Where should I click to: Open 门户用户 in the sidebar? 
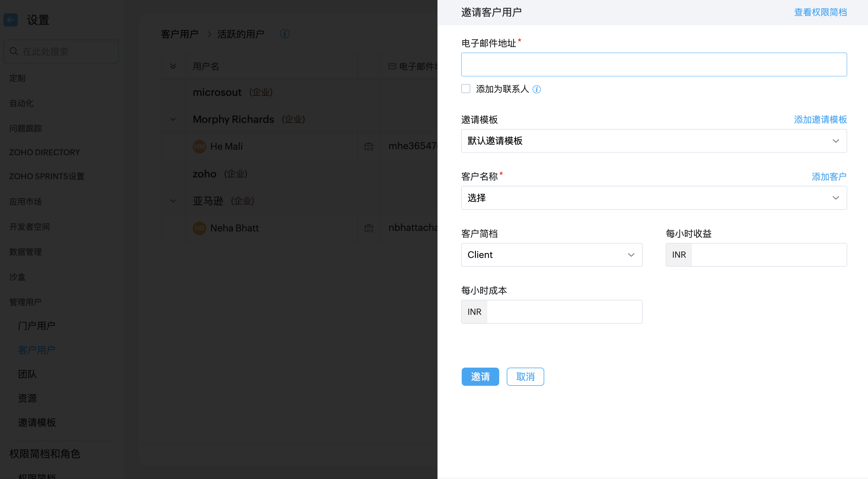click(36, 326)
